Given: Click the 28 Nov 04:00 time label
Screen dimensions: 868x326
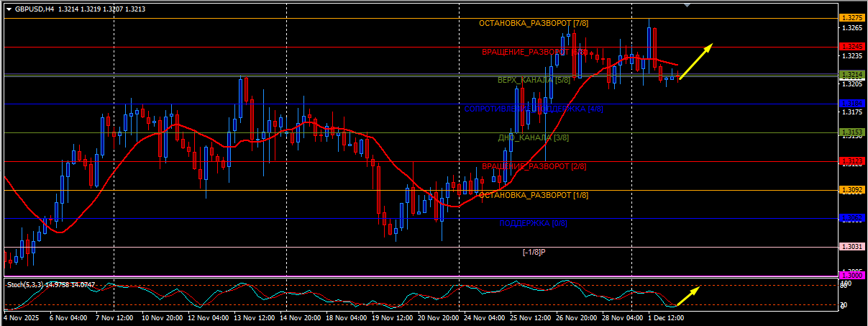Looking at the screenshot, I should [x=623, y=317].
